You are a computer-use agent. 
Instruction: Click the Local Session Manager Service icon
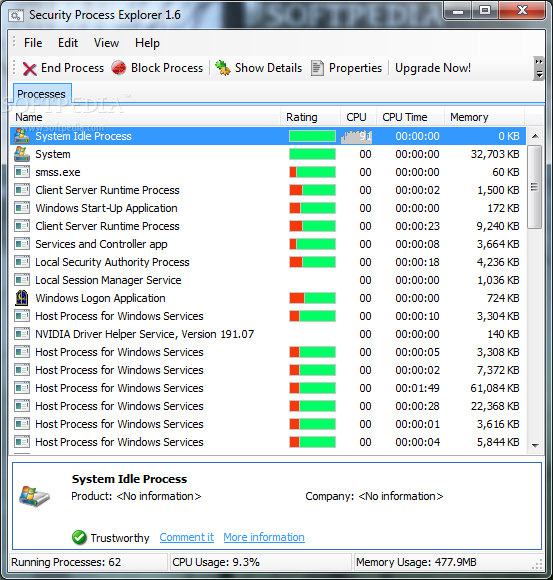(22, 280)
